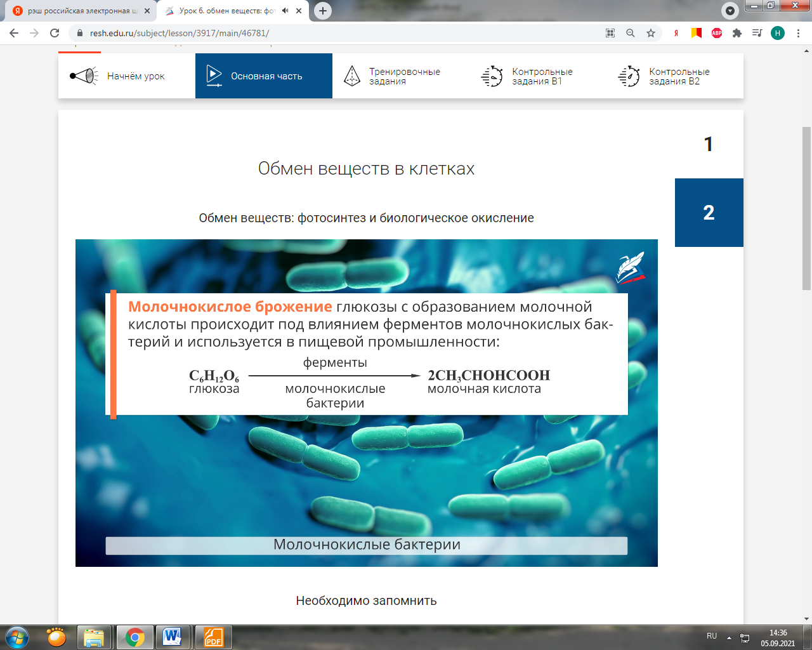Open the AdBlock Plus extension icon

[717, 33]
